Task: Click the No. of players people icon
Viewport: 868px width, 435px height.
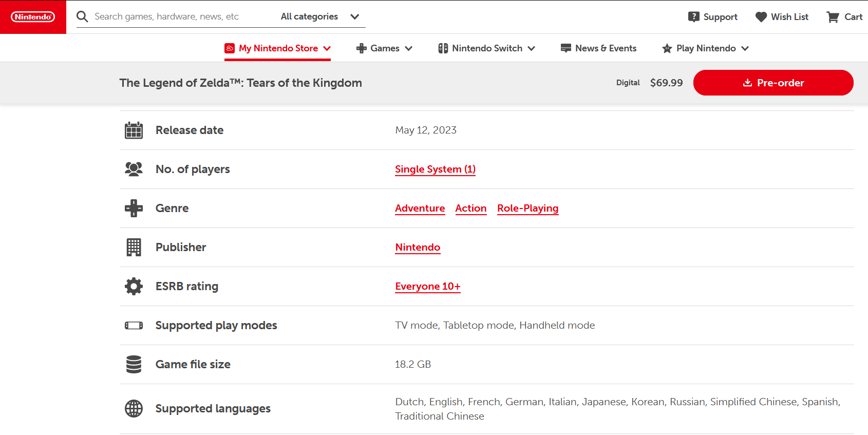Action: pyautogui.click(x=134, y=169)
